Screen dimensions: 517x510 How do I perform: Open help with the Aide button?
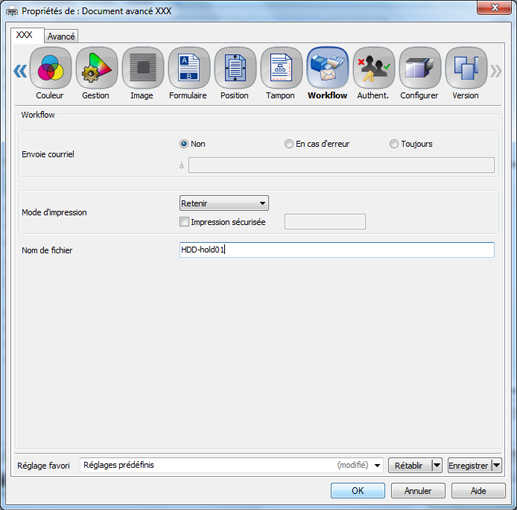coord(478,491)
